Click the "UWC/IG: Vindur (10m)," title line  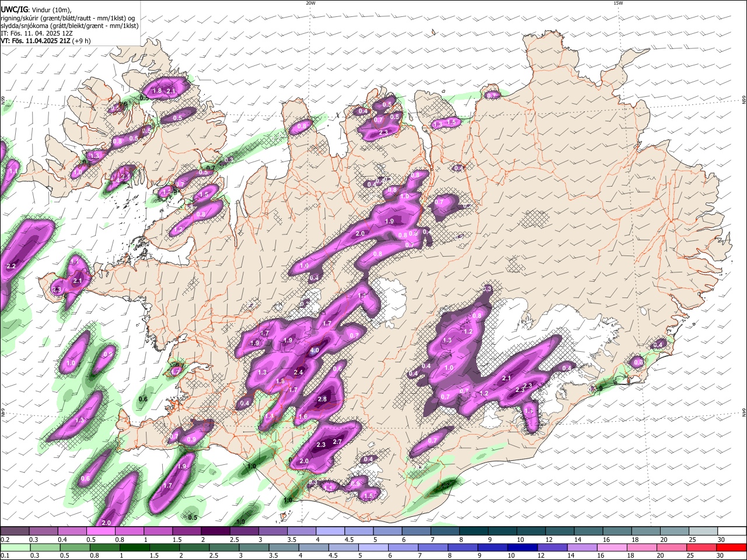36,9
